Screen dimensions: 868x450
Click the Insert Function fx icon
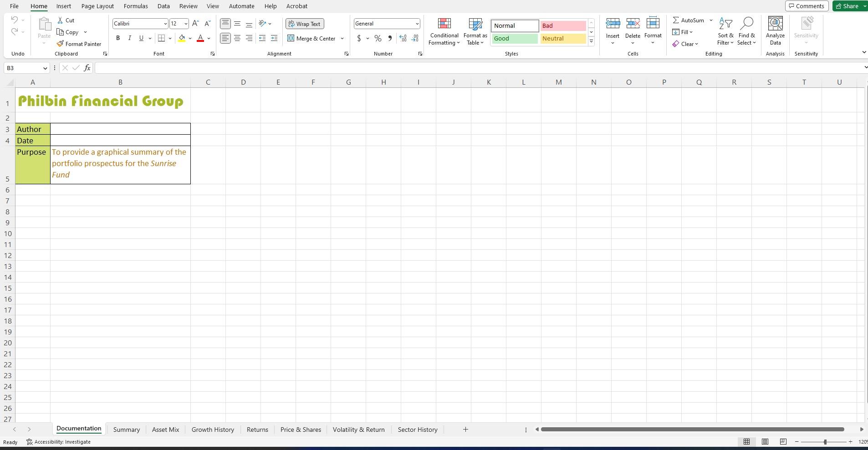click(x=87, y=68)
